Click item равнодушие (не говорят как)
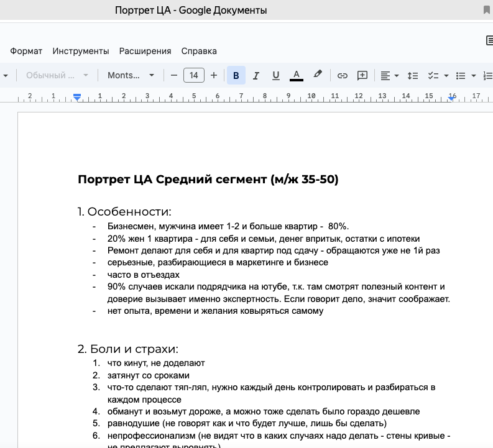493x448 pixels. (247, 423)
